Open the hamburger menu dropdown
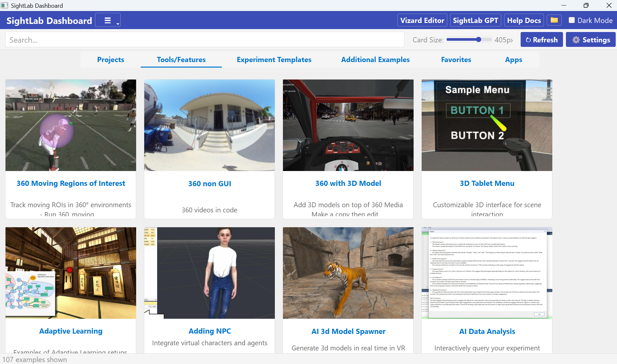This screenshot has height=364, width=617. click(x=108, y=20)
